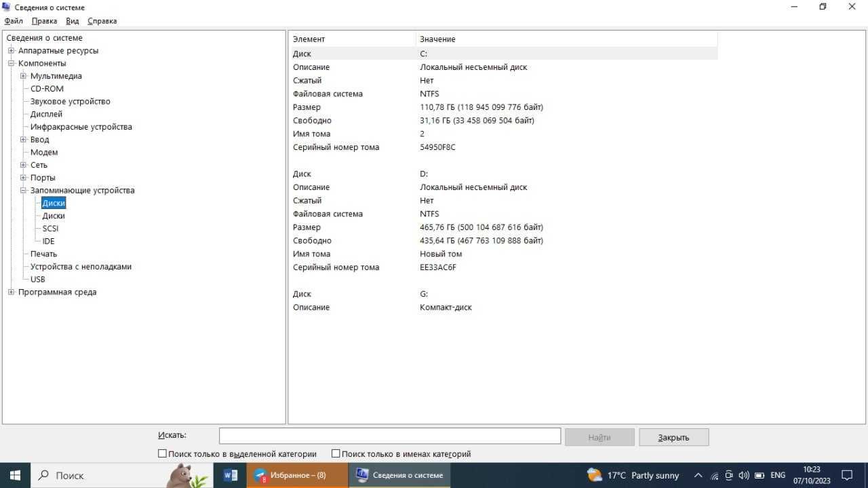Select Устройства с неполадками in the tree

pyautogui.click(x=81, y=267)
